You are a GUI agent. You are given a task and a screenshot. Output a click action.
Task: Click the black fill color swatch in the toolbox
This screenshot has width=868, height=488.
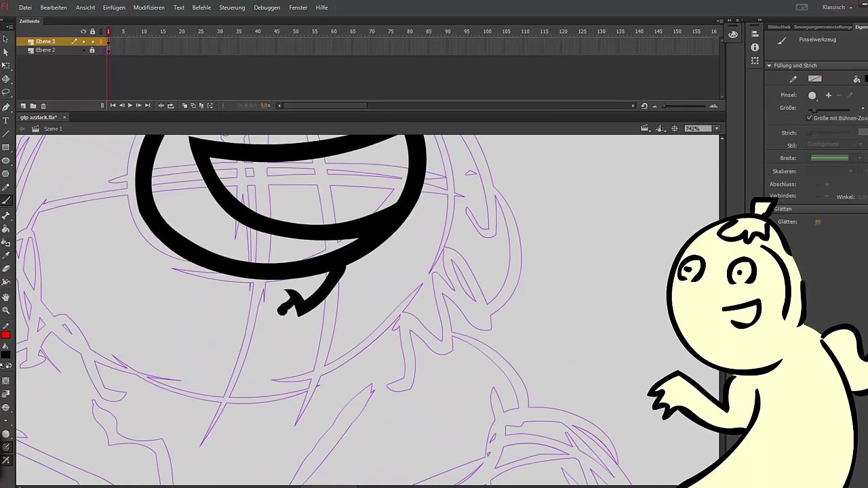(x=5, y=354)
